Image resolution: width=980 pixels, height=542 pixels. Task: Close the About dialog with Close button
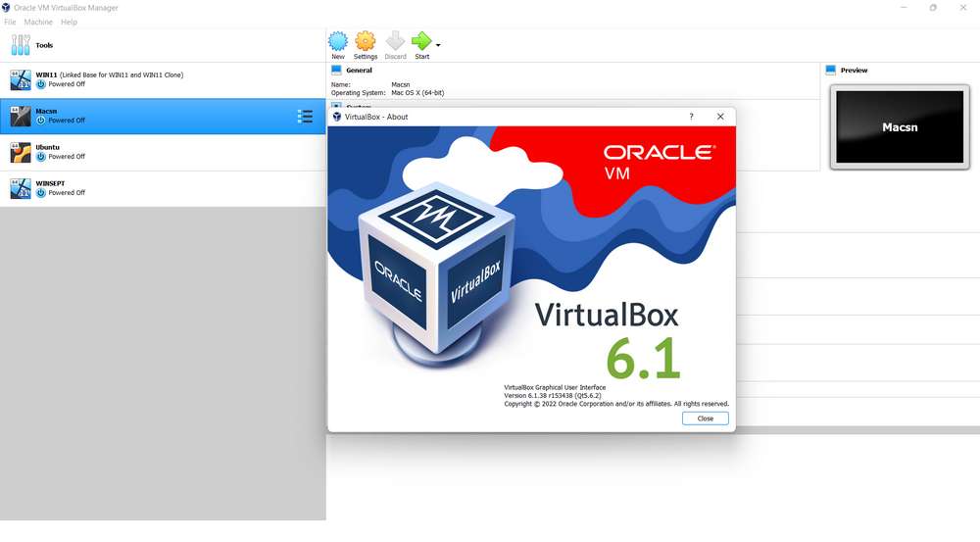click(x=705, y=419)
